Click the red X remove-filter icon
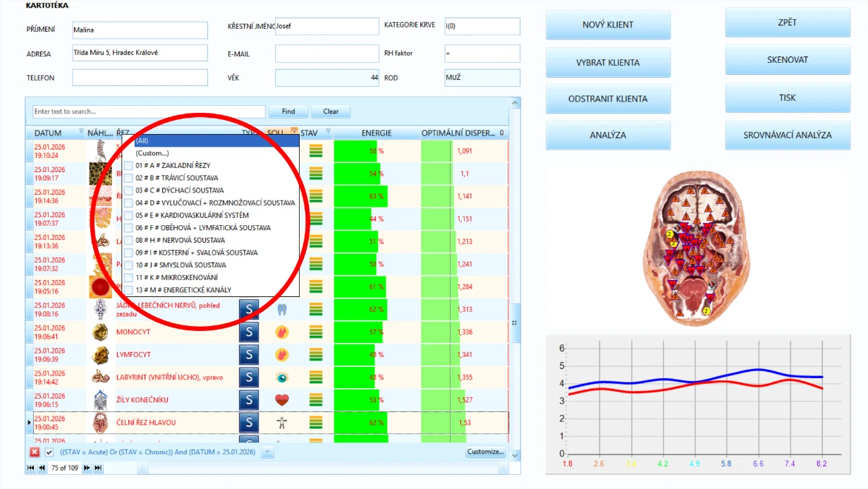This screenshot has width=868, height=489. tap(35, 452)
